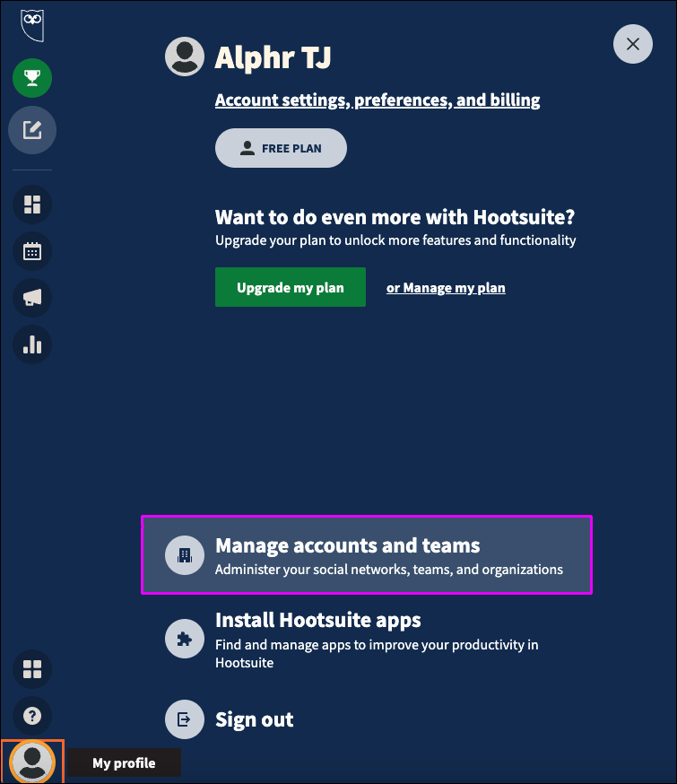Open the apps grid icon in sidebar
This screenshot has height=784, width=677.
32,669
